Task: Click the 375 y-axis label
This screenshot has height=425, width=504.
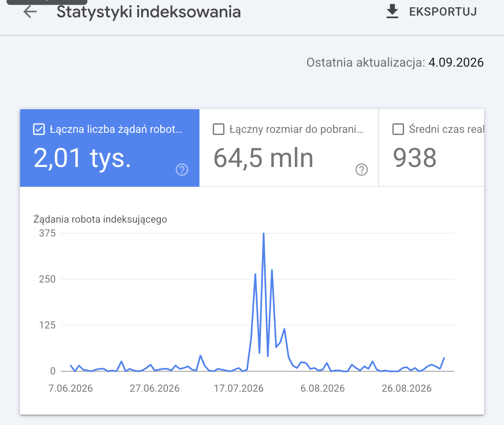Action: 47,233
